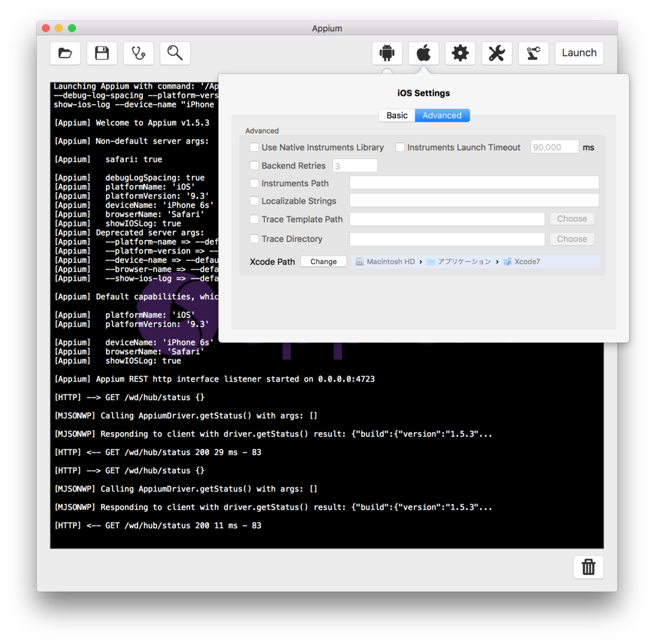Image resolution: width=654 pixels, height=644 pixels.
Task: Click Choose for Trace Template Path
Action: [572, 219]
